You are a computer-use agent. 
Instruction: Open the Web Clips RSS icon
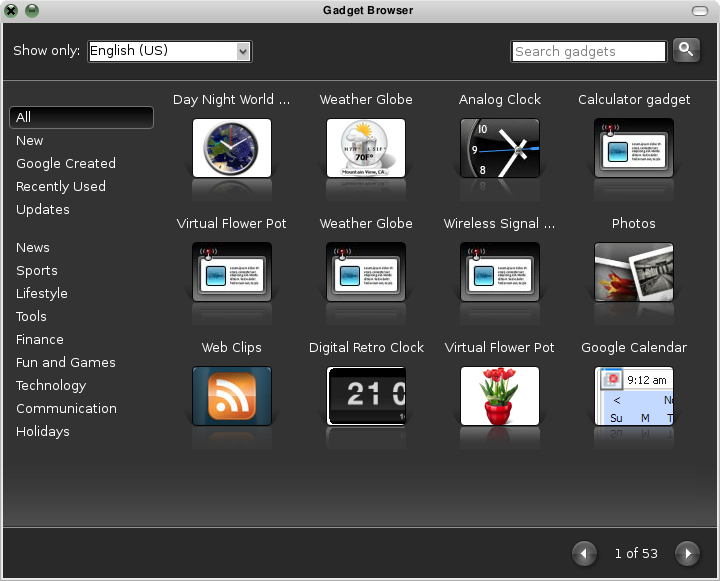pos(232,396)
